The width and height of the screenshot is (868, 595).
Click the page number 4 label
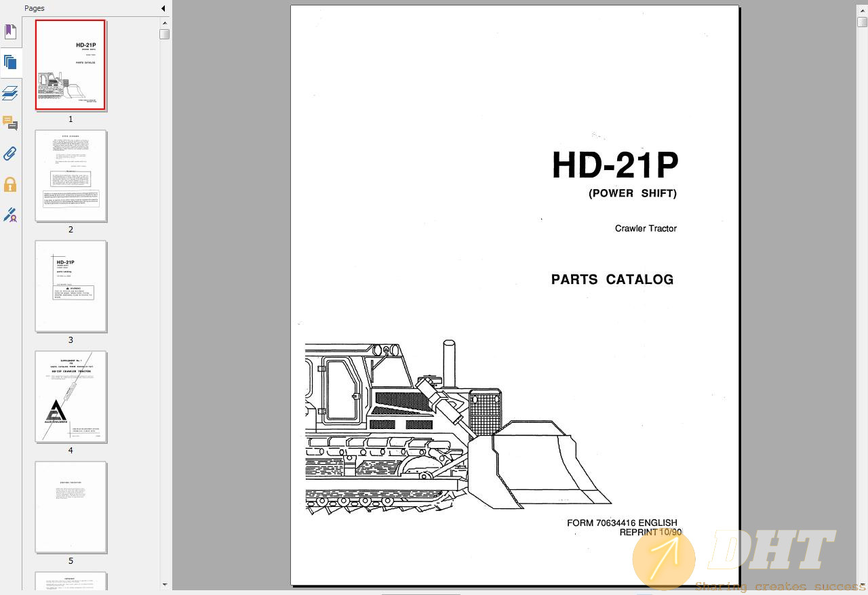(x=71, y=451)
